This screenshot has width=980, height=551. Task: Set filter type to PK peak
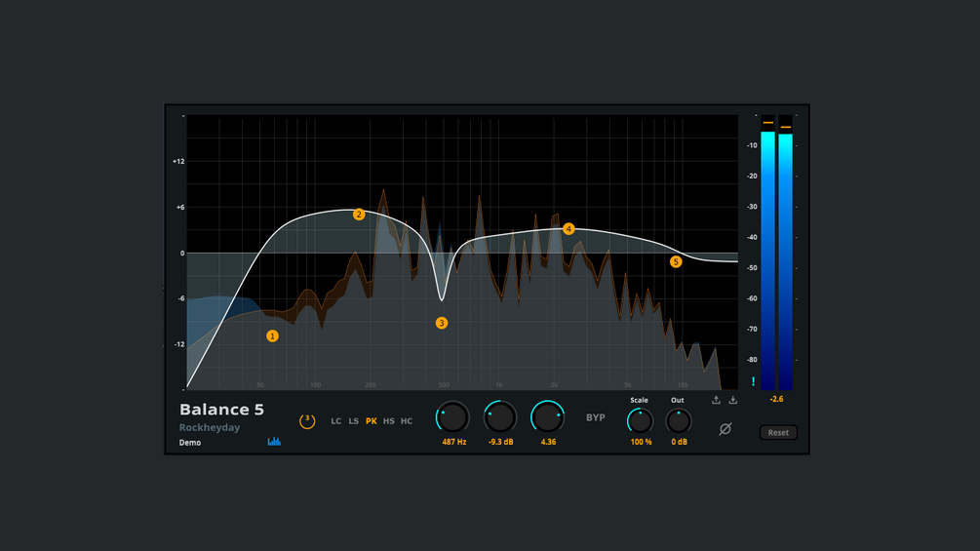pos(372,421)
